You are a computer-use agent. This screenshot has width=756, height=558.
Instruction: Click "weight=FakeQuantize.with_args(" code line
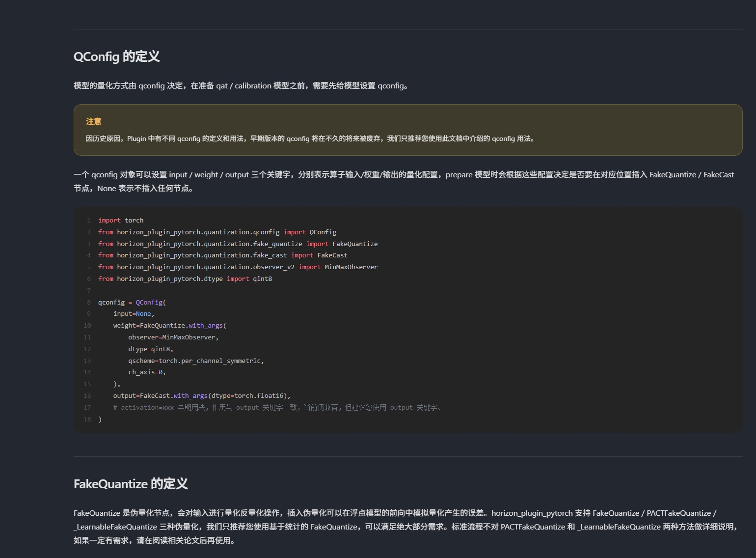(x=169, y=326)
